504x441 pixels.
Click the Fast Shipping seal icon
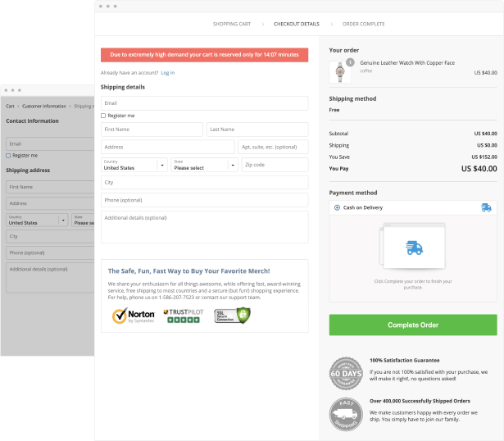[345, 414]
